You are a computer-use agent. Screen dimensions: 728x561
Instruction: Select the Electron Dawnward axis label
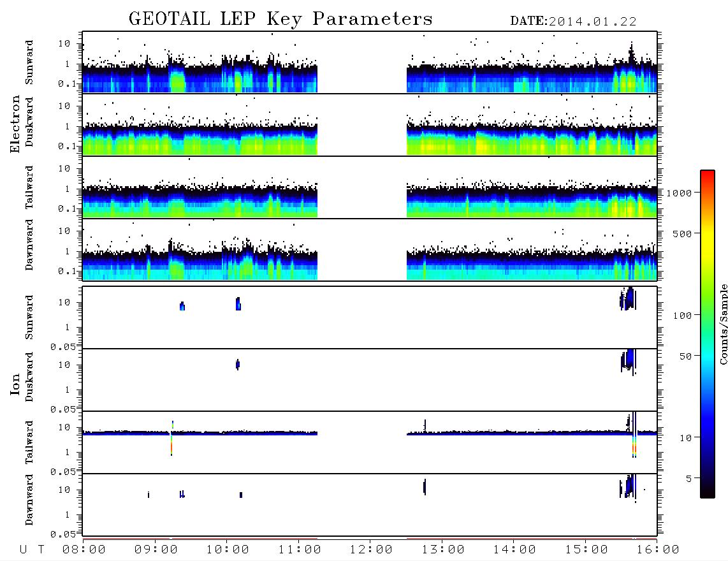[x=29, y=245]
